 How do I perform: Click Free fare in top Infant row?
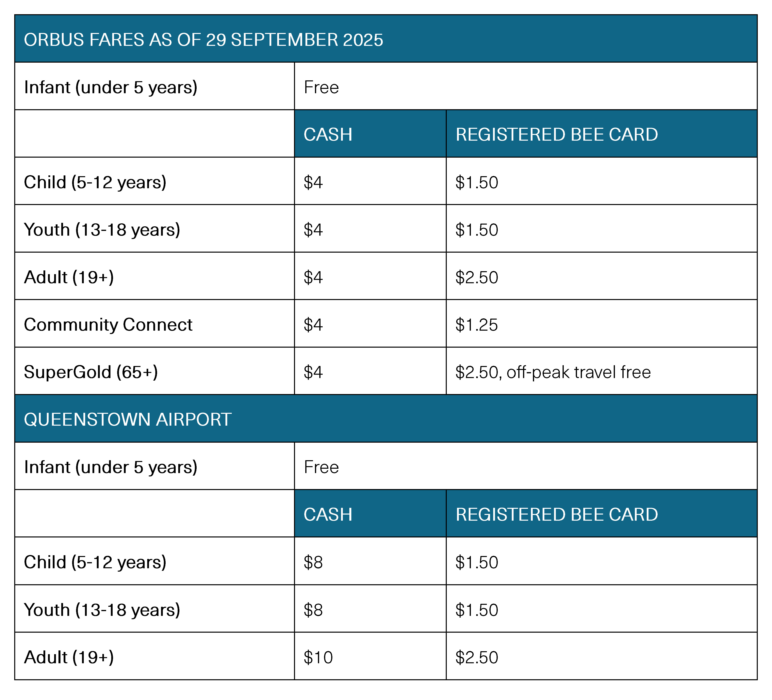pos(321,87)
